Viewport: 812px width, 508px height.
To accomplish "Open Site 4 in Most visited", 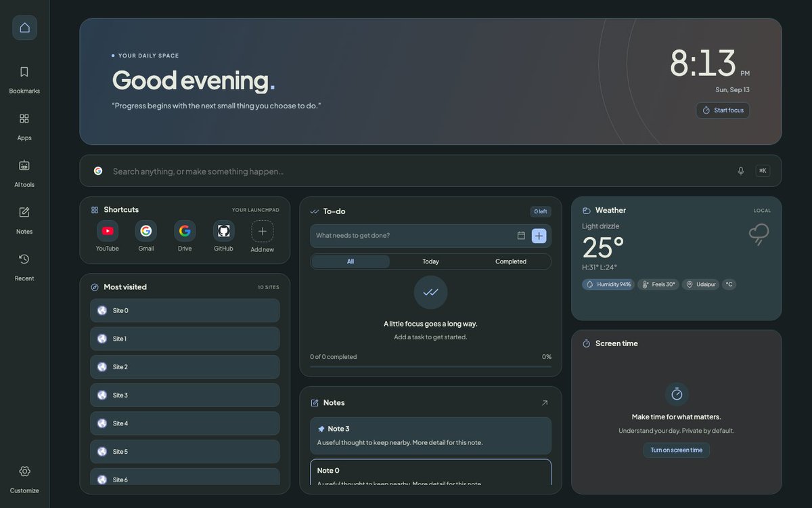I will point(185,423).
